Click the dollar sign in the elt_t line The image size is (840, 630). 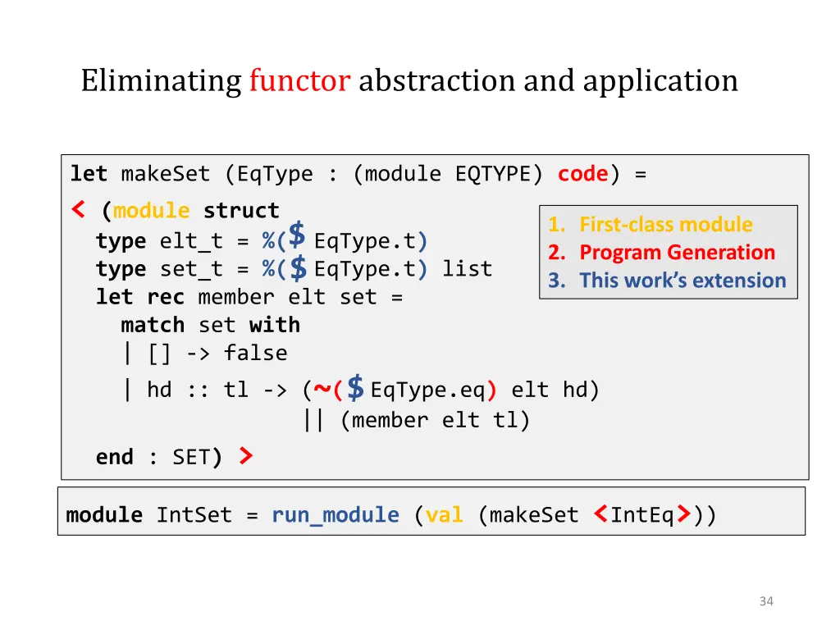click(x=298, y=235)
